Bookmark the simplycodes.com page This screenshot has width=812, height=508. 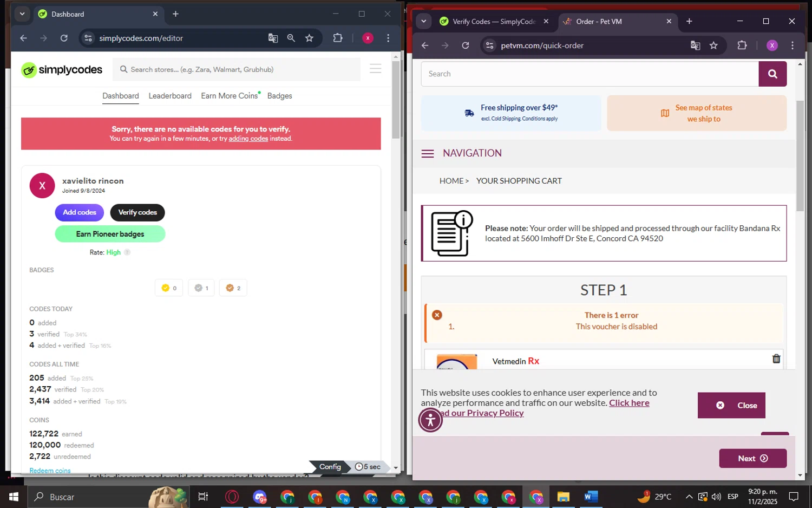click(x=309, y=38)
